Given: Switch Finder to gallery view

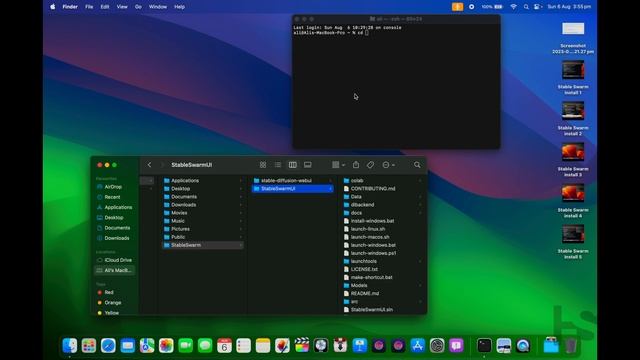Looking at the screenshot, I should (x=308, y=165).
